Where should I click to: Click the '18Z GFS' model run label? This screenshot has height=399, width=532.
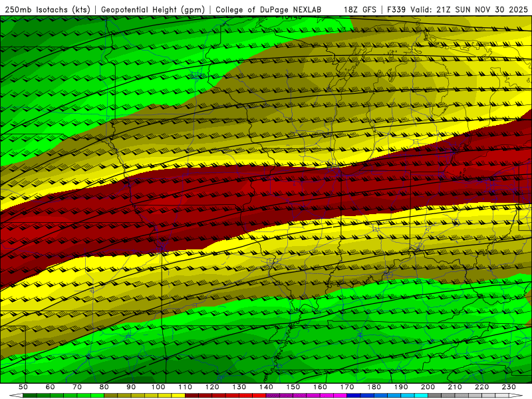[360, 10]
